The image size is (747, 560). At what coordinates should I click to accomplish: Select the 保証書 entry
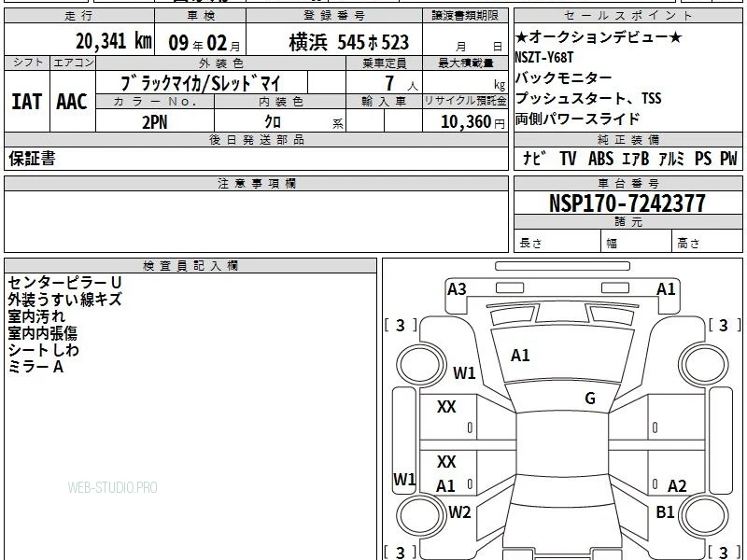coord(32,158)
